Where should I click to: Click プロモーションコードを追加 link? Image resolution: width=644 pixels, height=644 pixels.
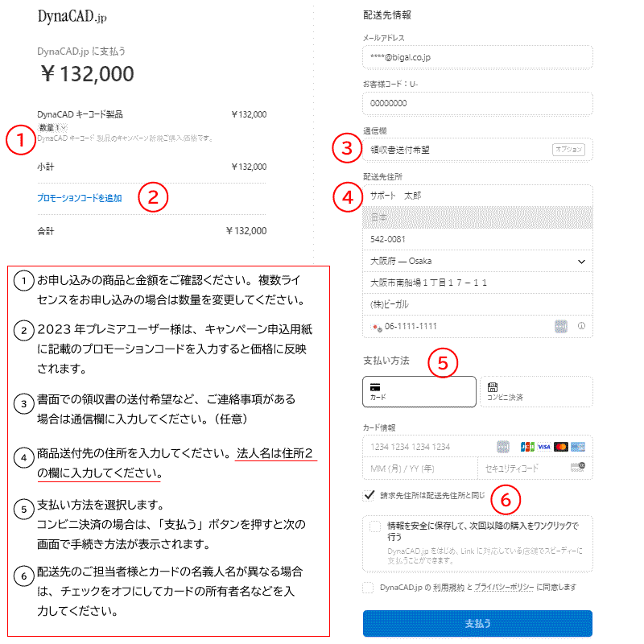click(x=80, y=198)
